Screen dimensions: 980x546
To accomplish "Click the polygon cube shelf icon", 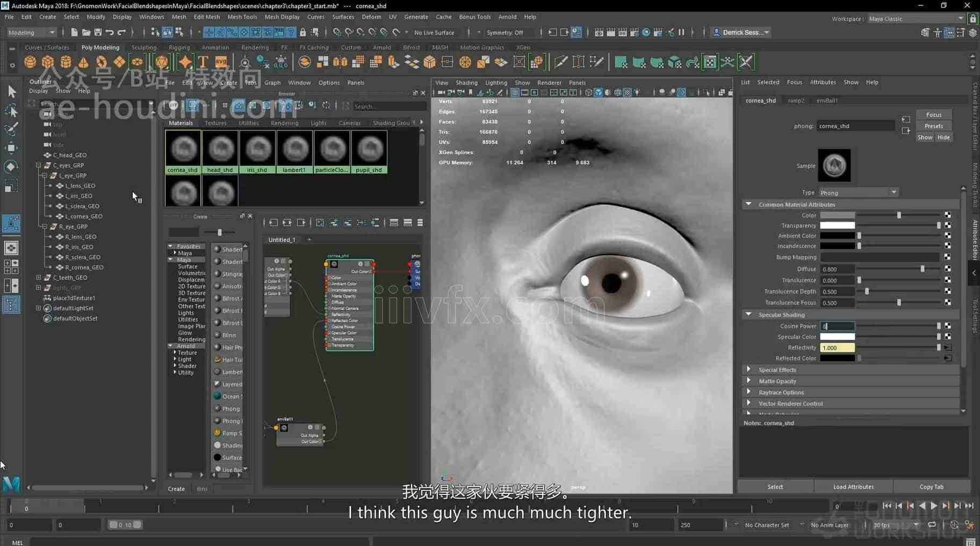I will [x=48, y=62].
